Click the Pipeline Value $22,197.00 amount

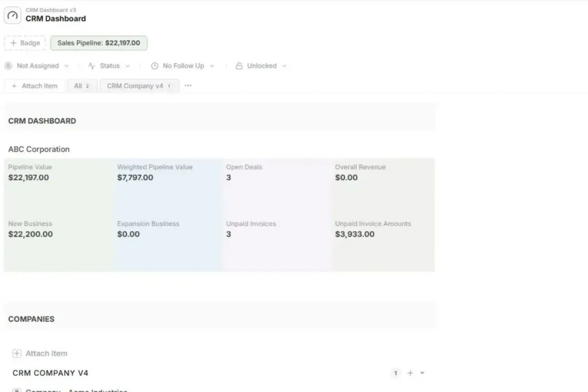click(29, 178)
